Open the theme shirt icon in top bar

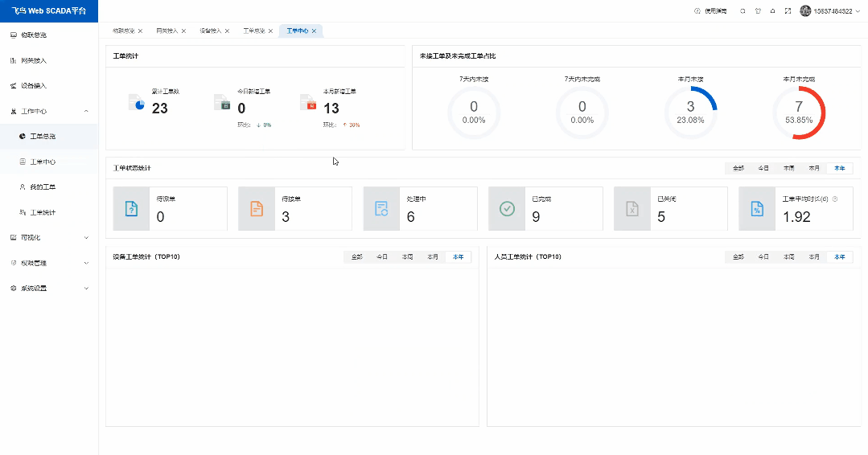coord(758,11)
